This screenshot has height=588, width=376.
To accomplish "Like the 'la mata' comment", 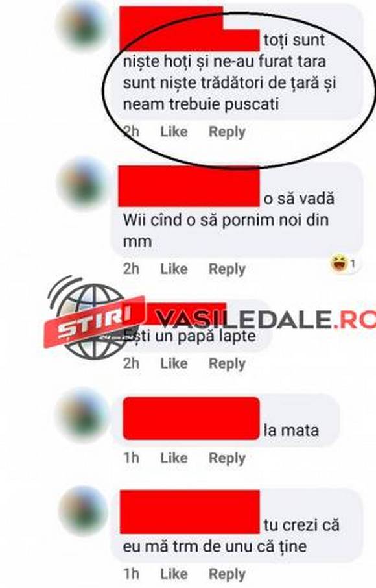I will point(174,458).
